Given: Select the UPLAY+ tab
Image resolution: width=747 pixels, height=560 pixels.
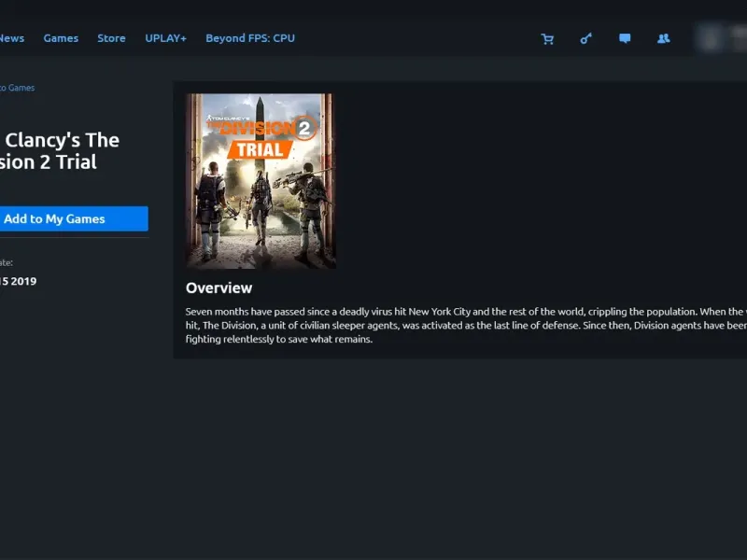Looking at the screenshot, I should pyautogui.click(x=166, y=38).
